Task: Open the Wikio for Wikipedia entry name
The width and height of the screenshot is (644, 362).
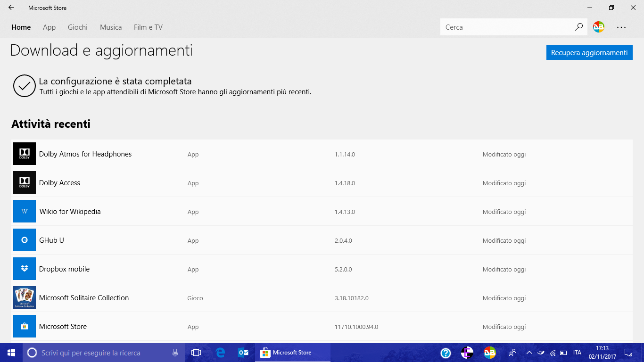Action: point(70,212)
